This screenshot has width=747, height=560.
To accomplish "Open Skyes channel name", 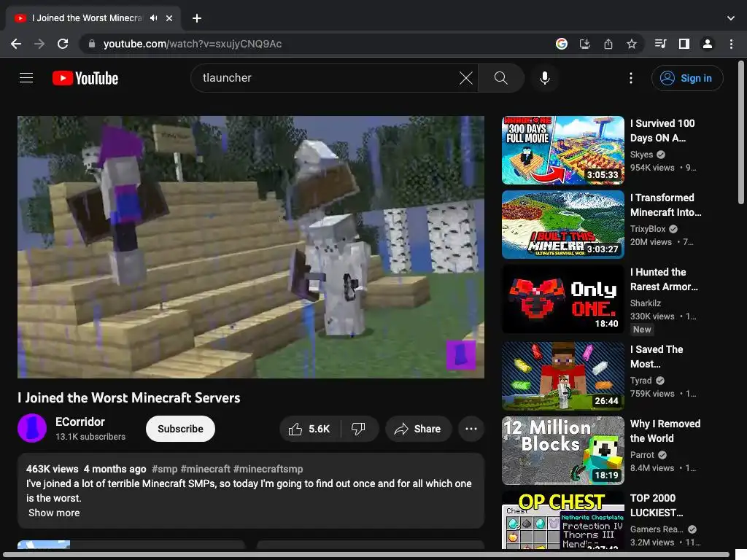I will point(642,155).
